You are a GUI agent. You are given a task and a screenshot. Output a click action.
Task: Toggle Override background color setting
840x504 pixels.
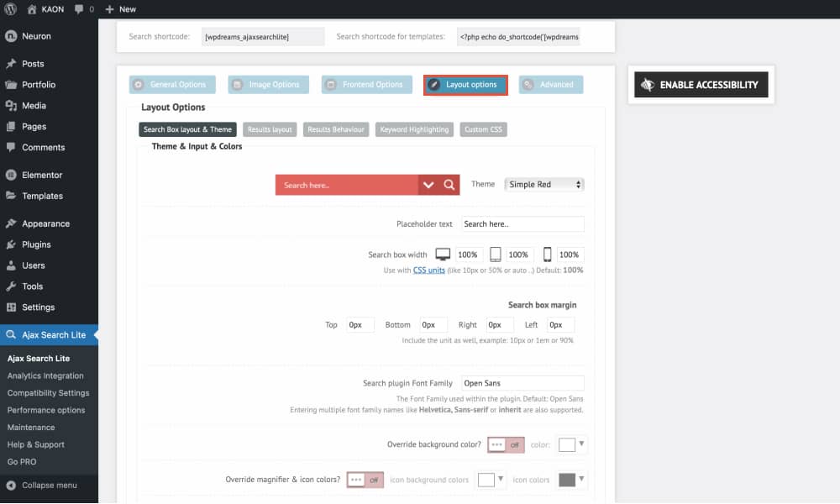point(506,444)
